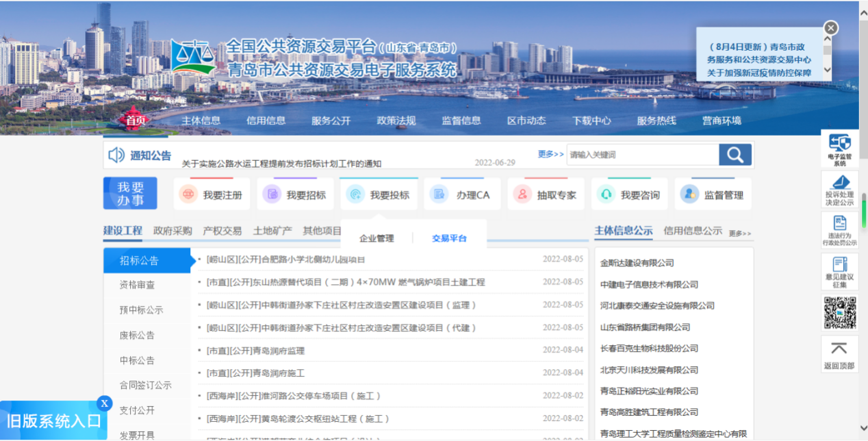This screenshot has width=868, height=441.
Task: Click the blue search magnifier button
Action: tap(735, 155)
